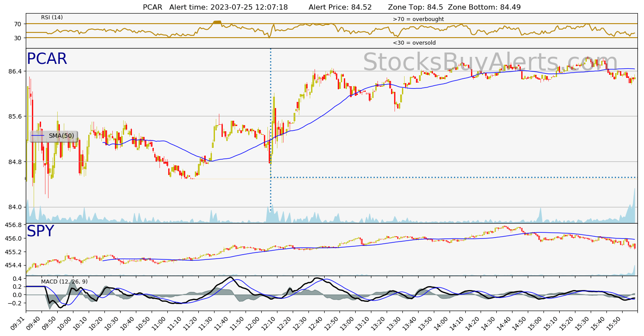The height and width of the screenshot is (336, 644).
Task: Click the MACD 0.2 axis label
Action: click(x=17, y=287)
